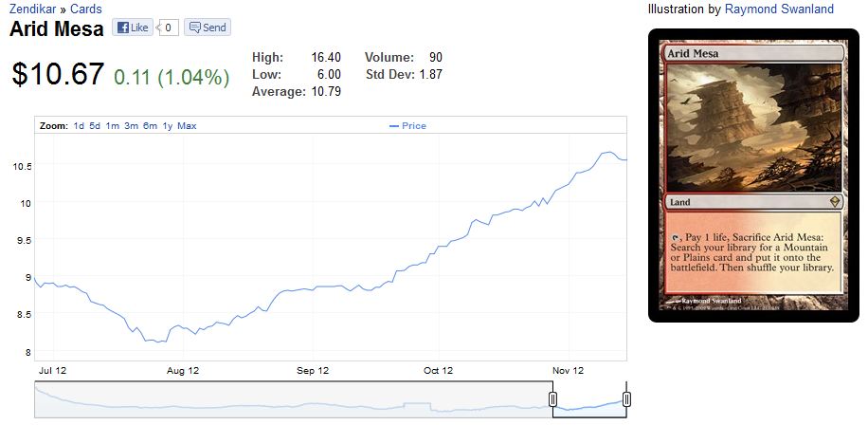868x425 pixels.
Task: Click the Like count bubble showing 0
Action: [169, 28]
